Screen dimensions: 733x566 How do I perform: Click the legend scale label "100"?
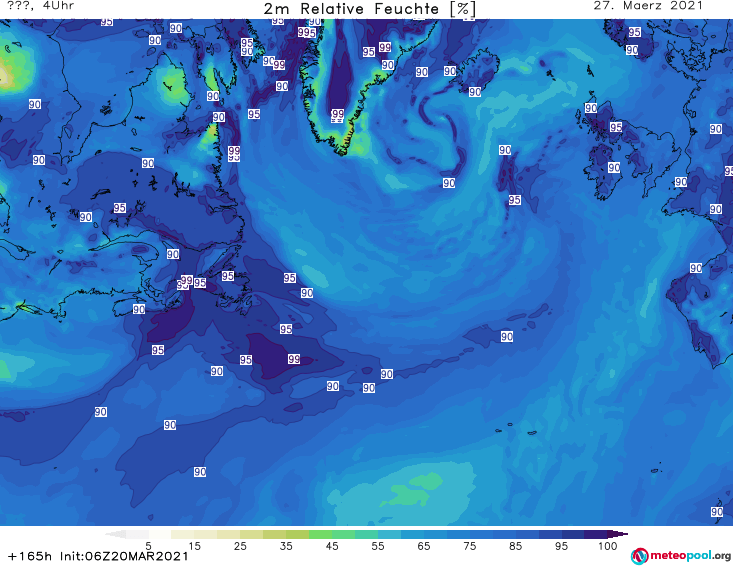[607, 546]
